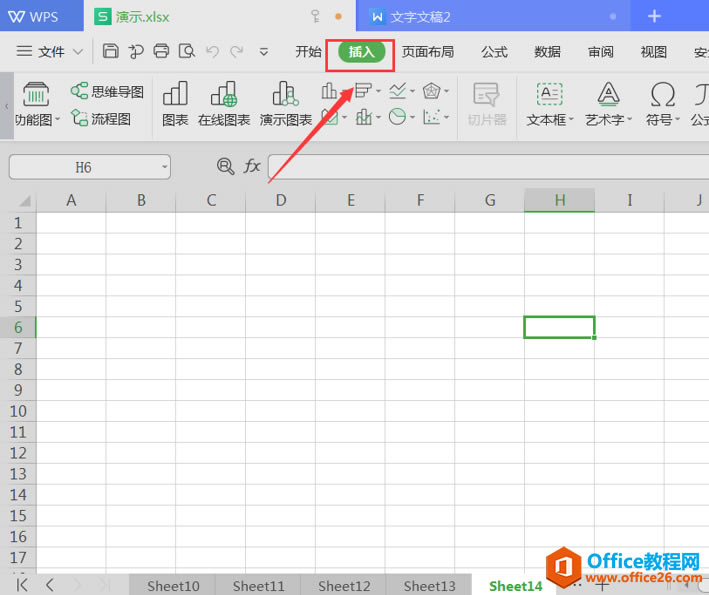Image resolution: width=709 pixels, height=595 pixels.
Task: Expand the name box dropdown arrow
Action: point(165,167)
